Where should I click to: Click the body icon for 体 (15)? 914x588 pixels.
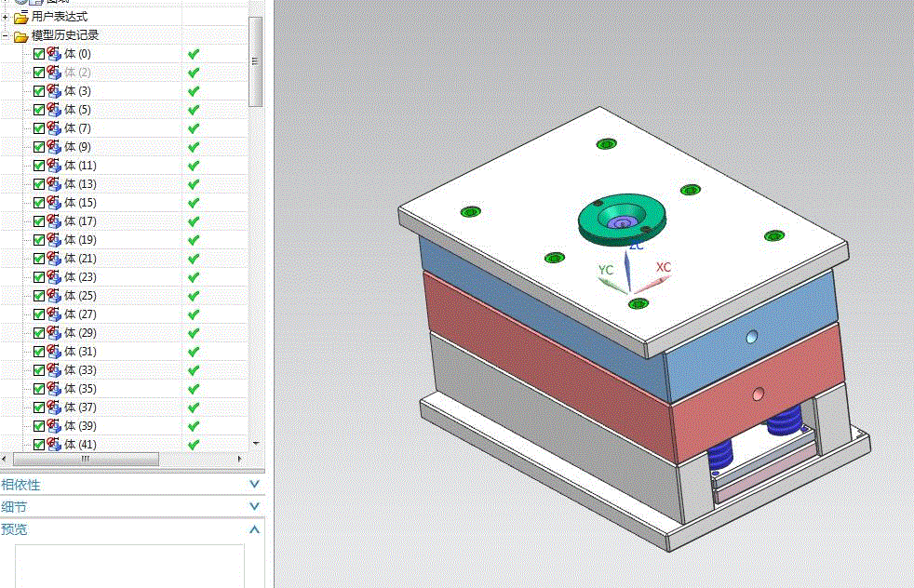point(54,203)
